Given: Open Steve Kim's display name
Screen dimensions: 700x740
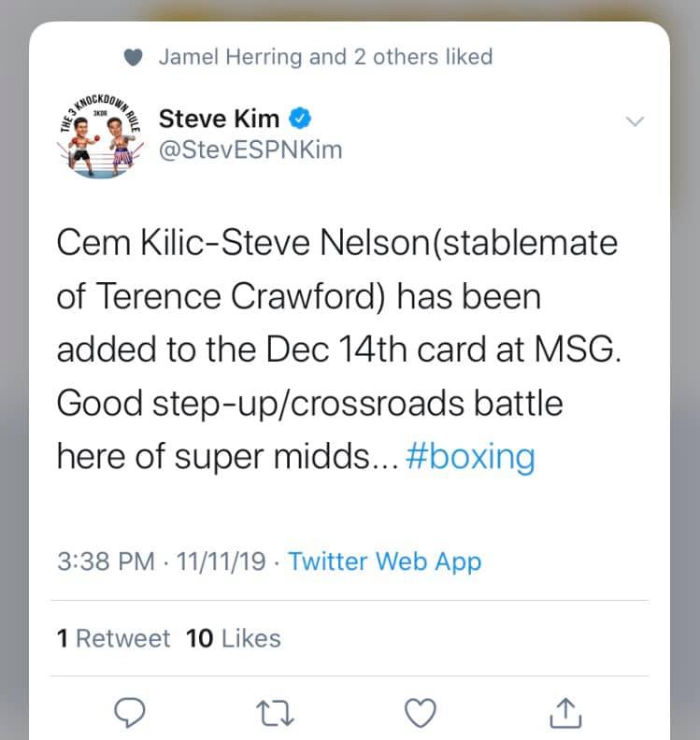Looking at the screenshot, I should click(219, 119).
